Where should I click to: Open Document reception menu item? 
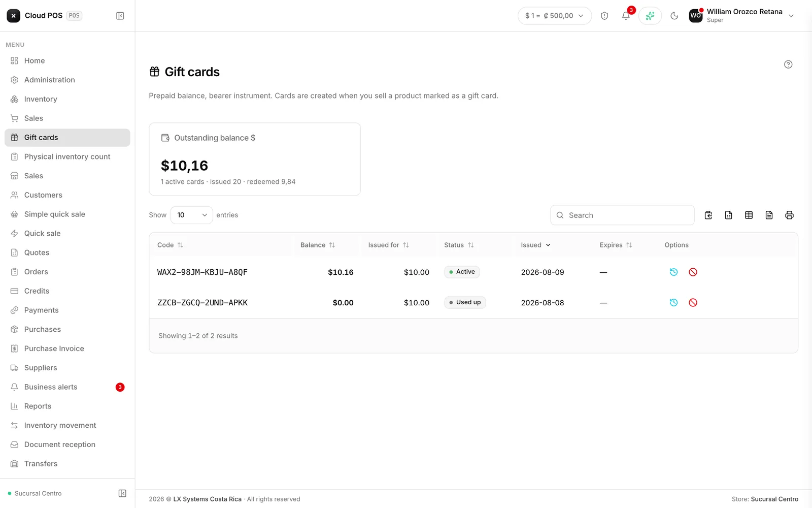[x=67, y=444]
